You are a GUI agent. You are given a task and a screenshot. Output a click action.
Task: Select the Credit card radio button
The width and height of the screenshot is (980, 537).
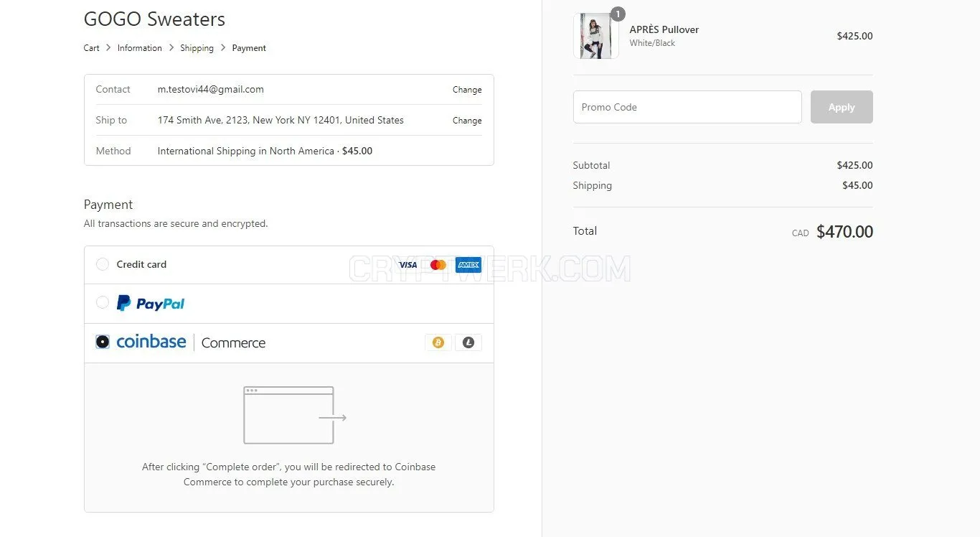coord(103,264)
